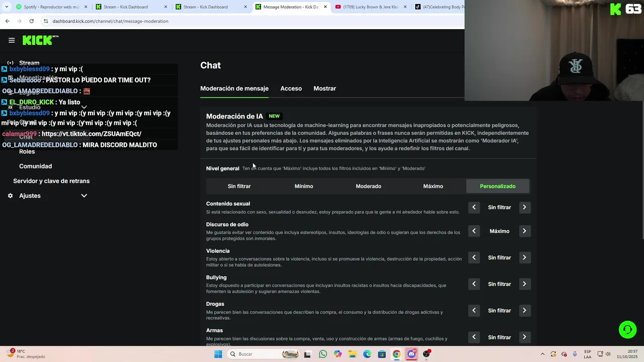
Task: Close the Message Moderation browser tab
Action: point(326,7)
